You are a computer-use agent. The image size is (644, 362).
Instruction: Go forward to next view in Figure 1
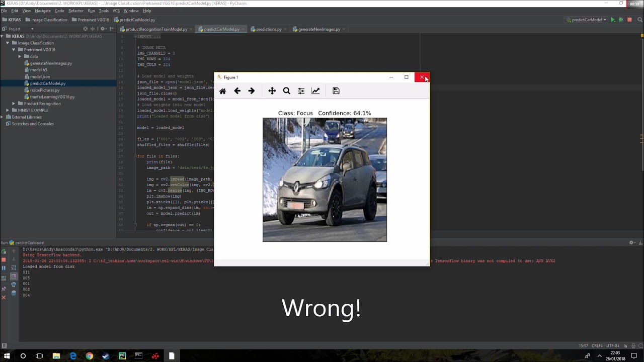point(252,91)
